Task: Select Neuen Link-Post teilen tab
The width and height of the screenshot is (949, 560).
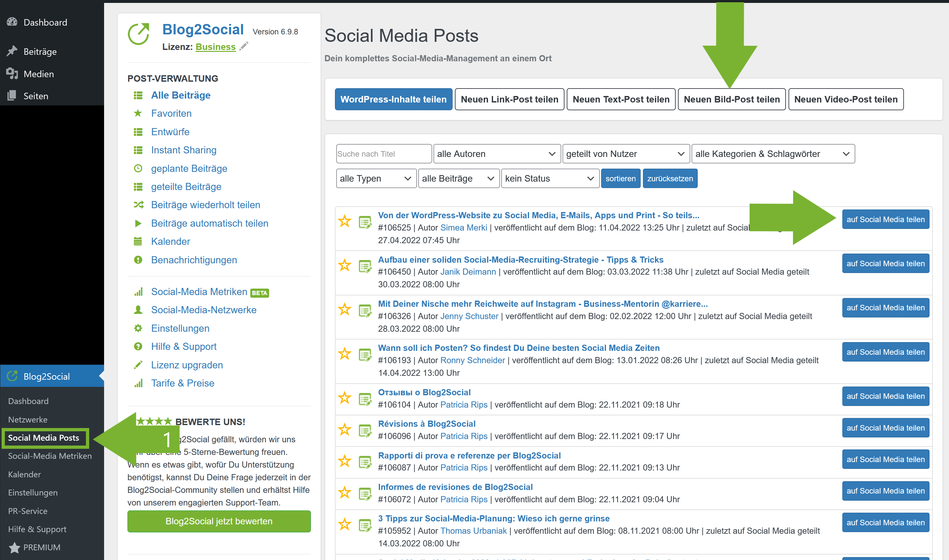Action: [509, 99]
